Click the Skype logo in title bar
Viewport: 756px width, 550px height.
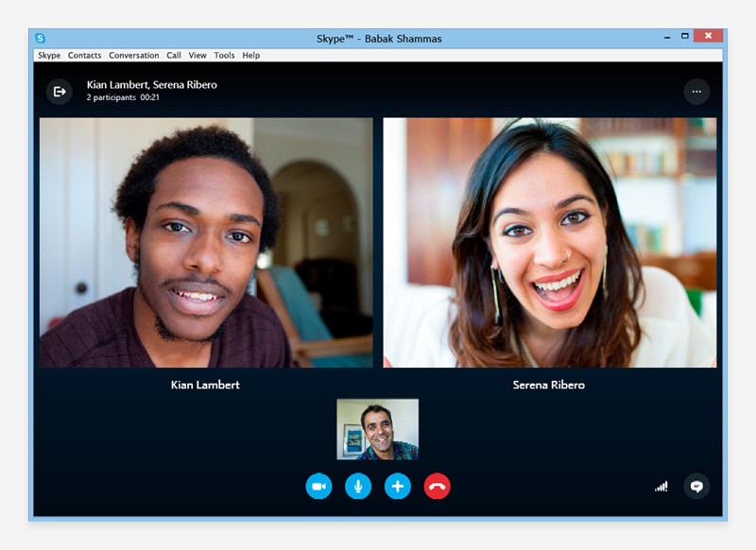click(41, 38)
